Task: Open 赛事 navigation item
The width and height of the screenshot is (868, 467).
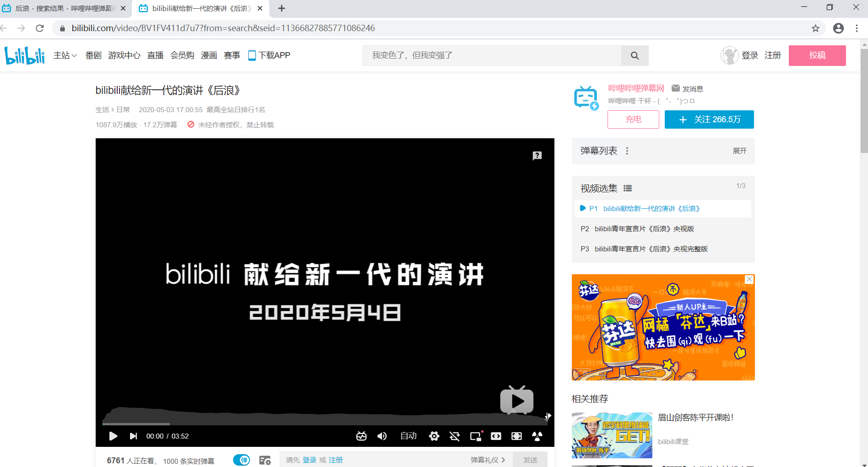Action: (232, 55)
